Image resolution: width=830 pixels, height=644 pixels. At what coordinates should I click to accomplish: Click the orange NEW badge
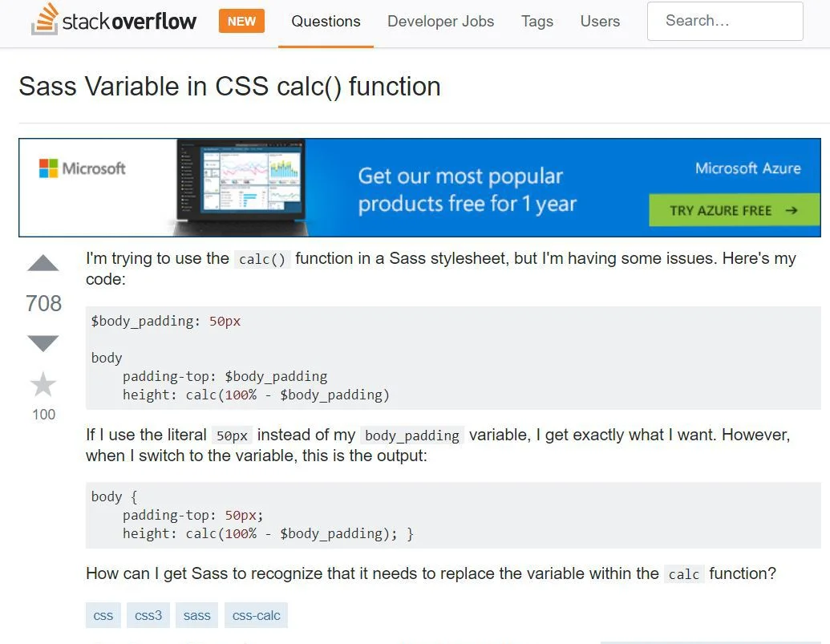(x=241, y=21)
